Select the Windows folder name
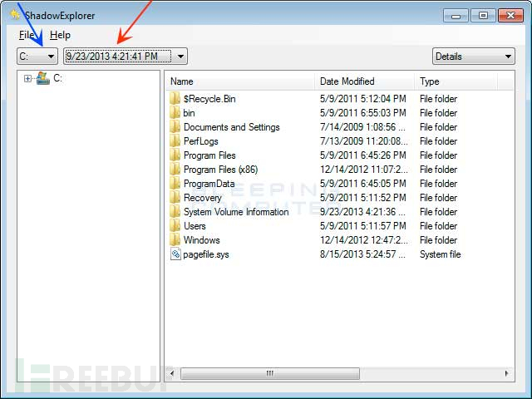 (x=201, y=240)
